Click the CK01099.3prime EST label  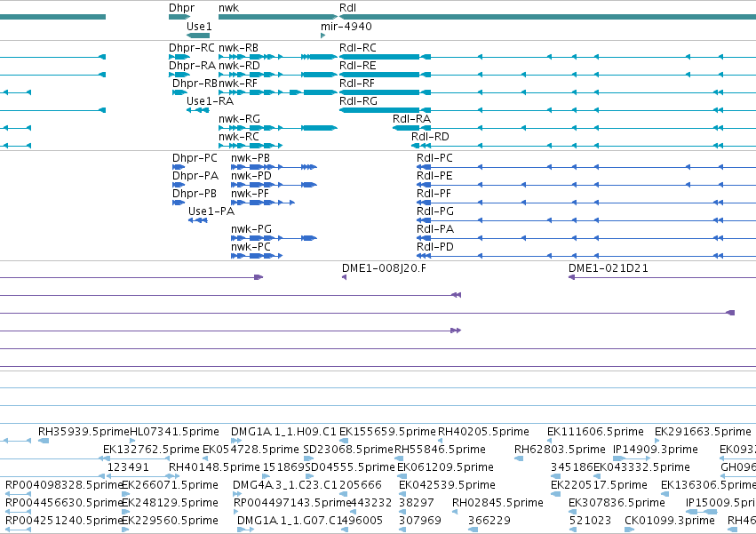(x=669, y=521)
